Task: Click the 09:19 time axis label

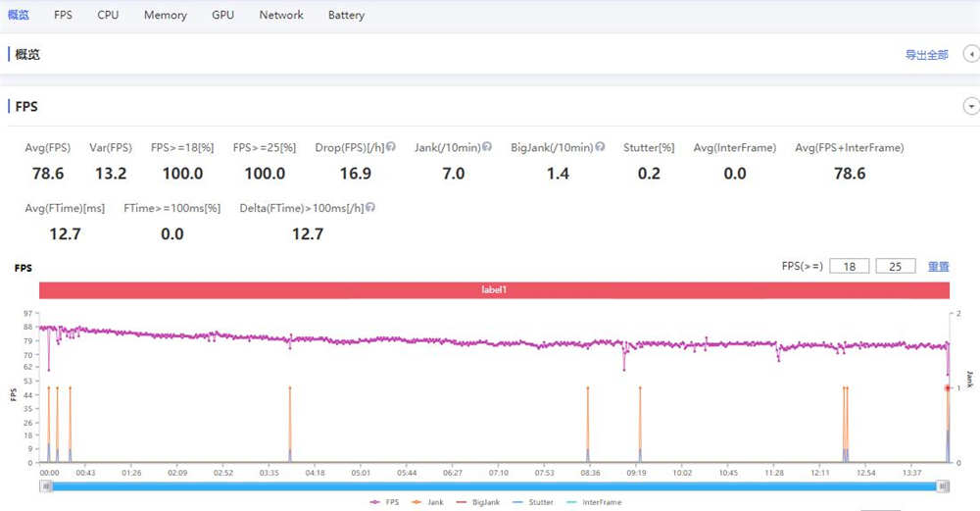Action: click(636, 473)
